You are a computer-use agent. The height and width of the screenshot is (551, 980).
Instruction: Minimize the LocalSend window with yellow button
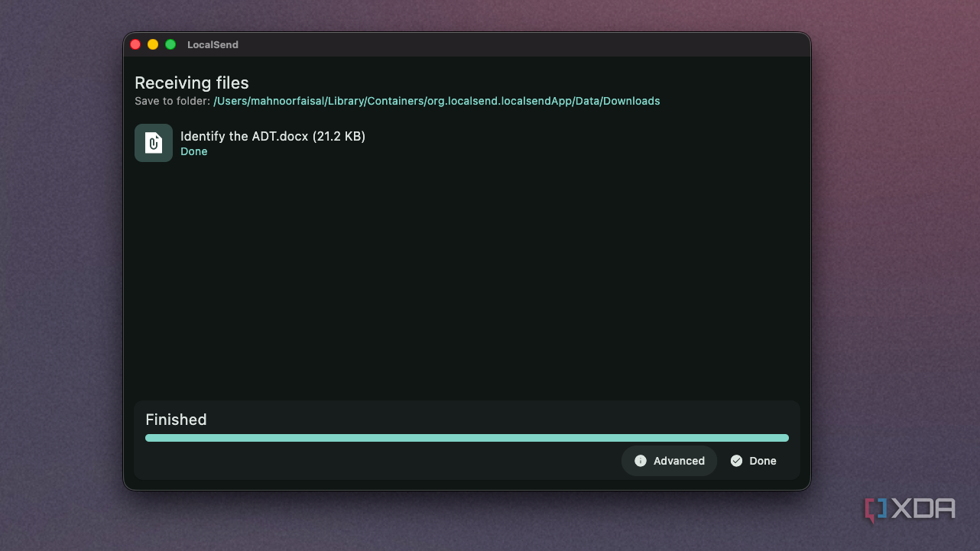[x=153, y=44]
